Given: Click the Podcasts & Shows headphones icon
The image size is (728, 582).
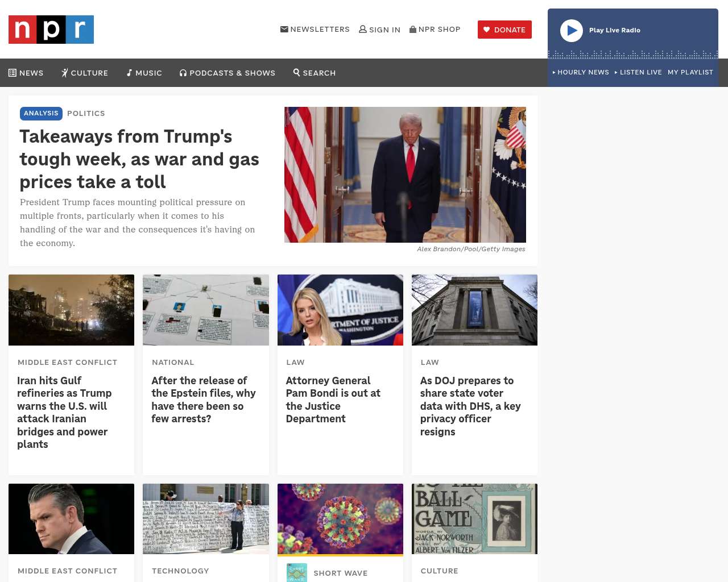Looking at the screenshot, I should coord(183,73).
